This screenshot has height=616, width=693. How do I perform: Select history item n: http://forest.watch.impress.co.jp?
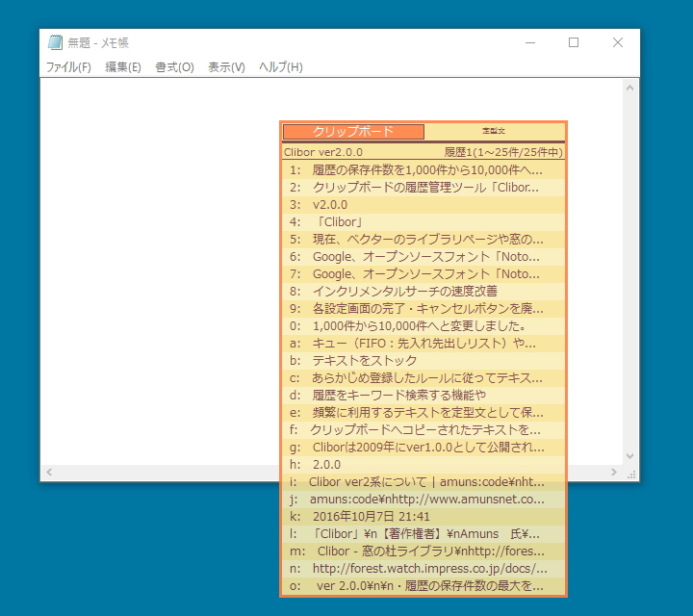coord(423,568)
